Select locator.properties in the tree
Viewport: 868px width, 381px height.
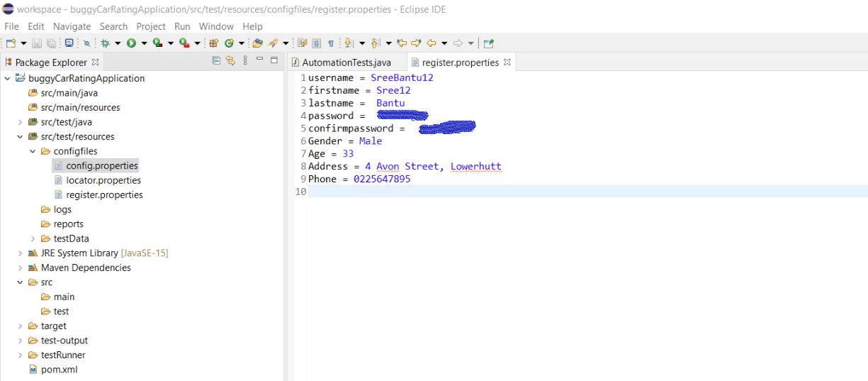(103, 180)
